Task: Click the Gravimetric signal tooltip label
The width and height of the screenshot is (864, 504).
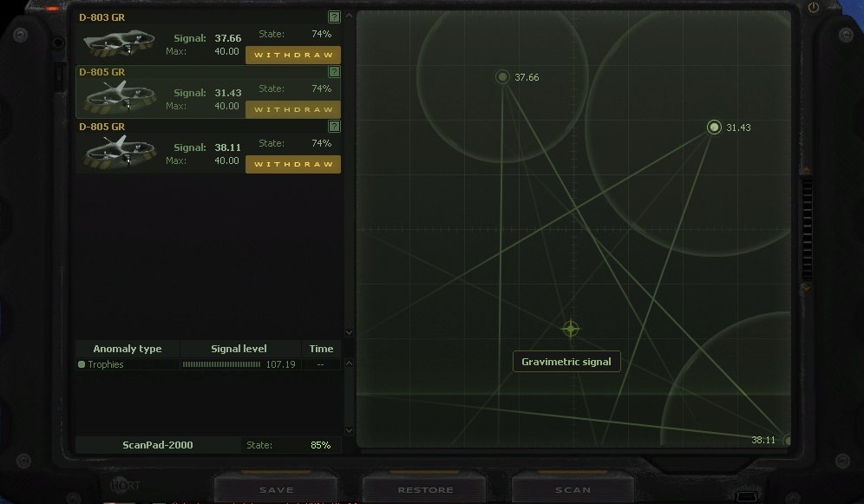Action: point(566,362)
